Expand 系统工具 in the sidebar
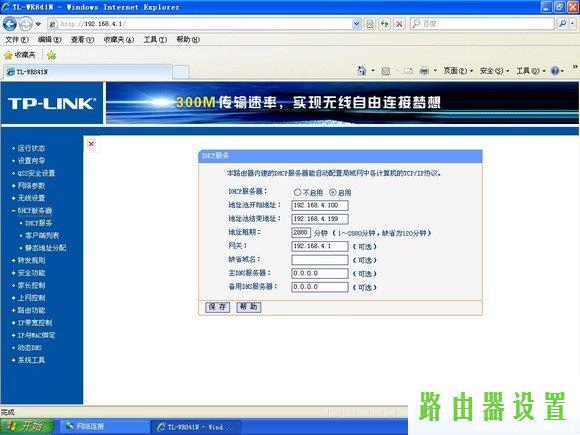The height and width of the screenshot is (435, 580). click(x=31, y=360)
